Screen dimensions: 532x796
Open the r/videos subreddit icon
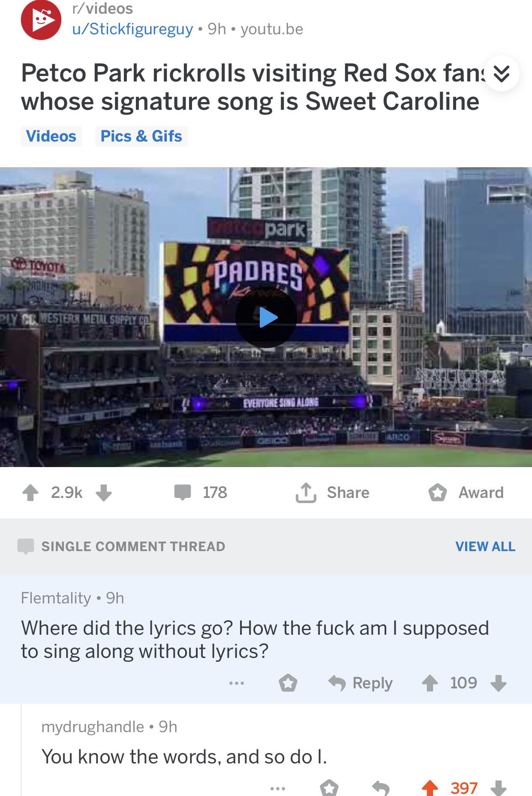[x=41, y=19]
